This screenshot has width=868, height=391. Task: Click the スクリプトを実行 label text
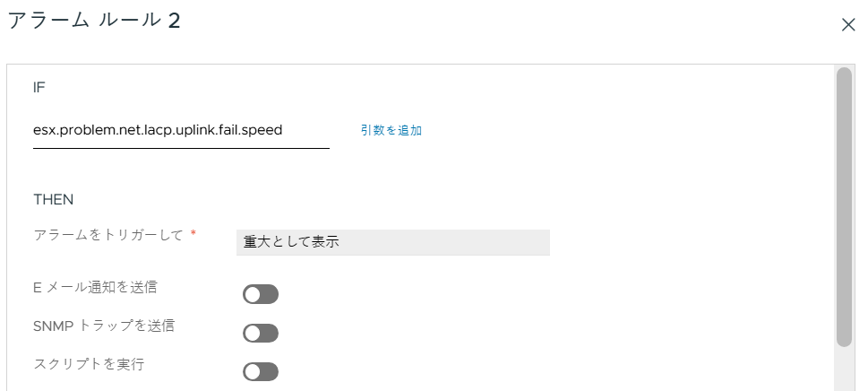coord(89,364)
